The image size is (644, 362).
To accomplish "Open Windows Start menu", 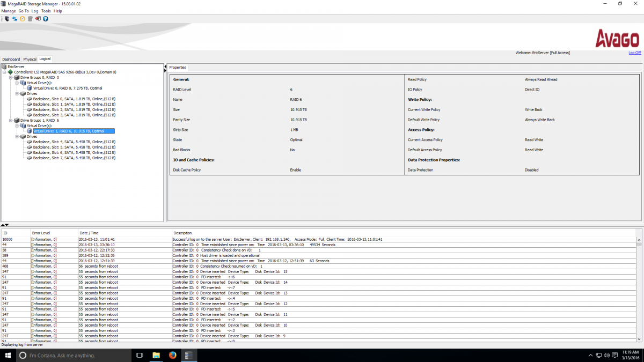I will tap(9, 355).
